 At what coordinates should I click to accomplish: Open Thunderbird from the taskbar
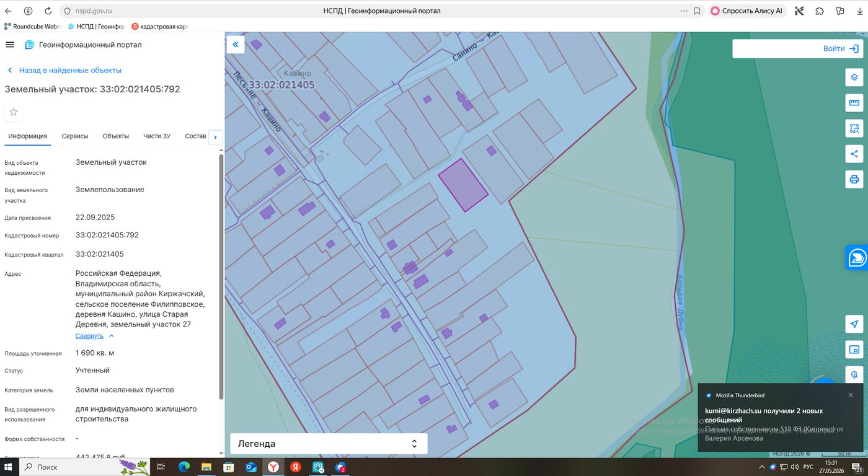pyautogui.click(x=340, y=467)
